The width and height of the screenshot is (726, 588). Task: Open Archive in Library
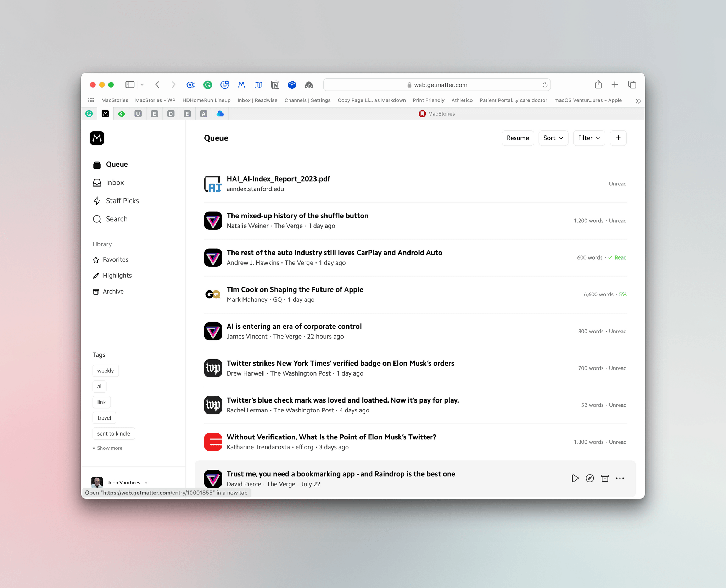(x=113, y=291)
